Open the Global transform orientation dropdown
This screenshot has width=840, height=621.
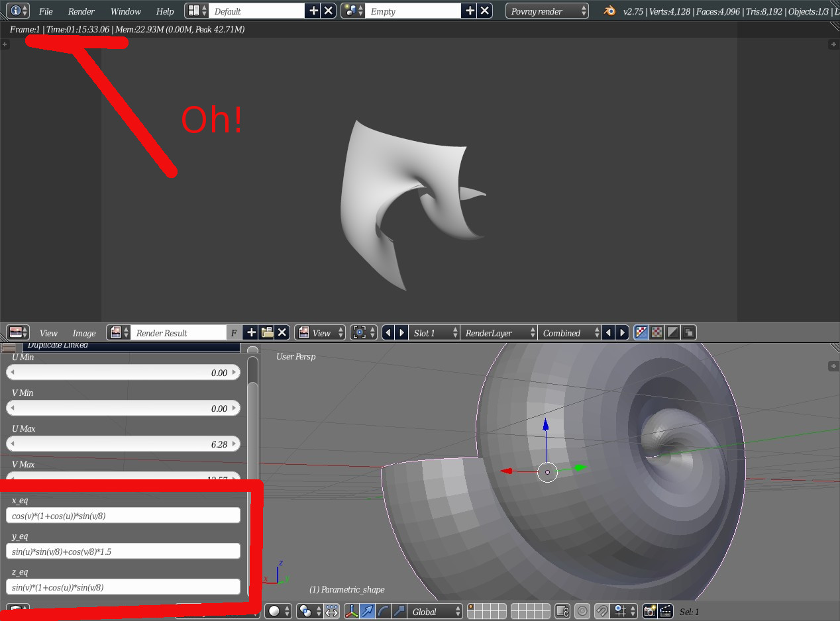tap(435, 611)
